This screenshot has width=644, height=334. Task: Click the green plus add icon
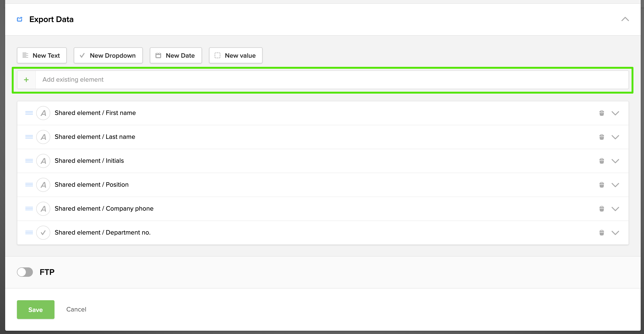[x=26, y=80]
